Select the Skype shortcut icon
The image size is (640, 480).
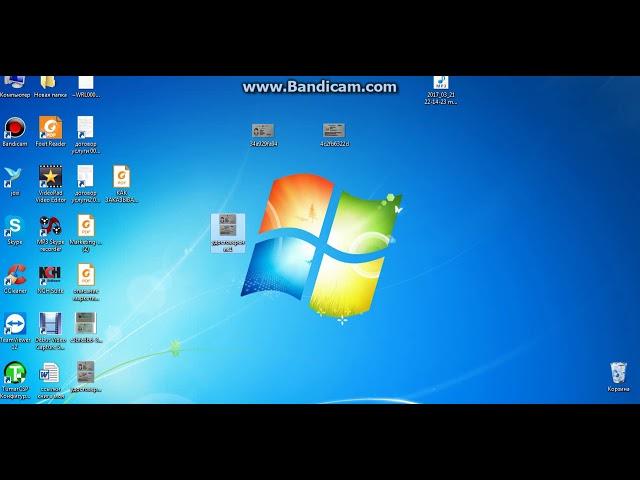[x=15, y=230]
